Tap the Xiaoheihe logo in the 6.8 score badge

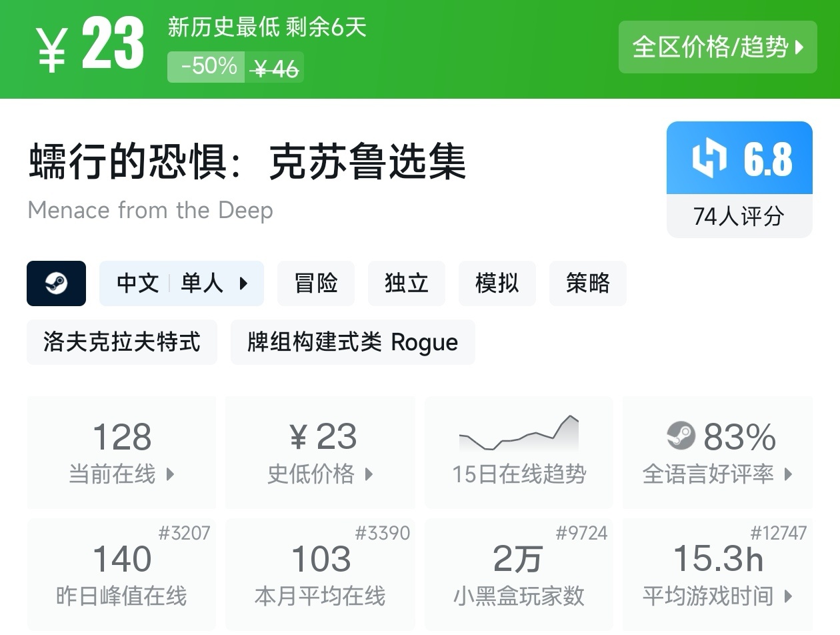pyautogui.click(x=709, y=159)
